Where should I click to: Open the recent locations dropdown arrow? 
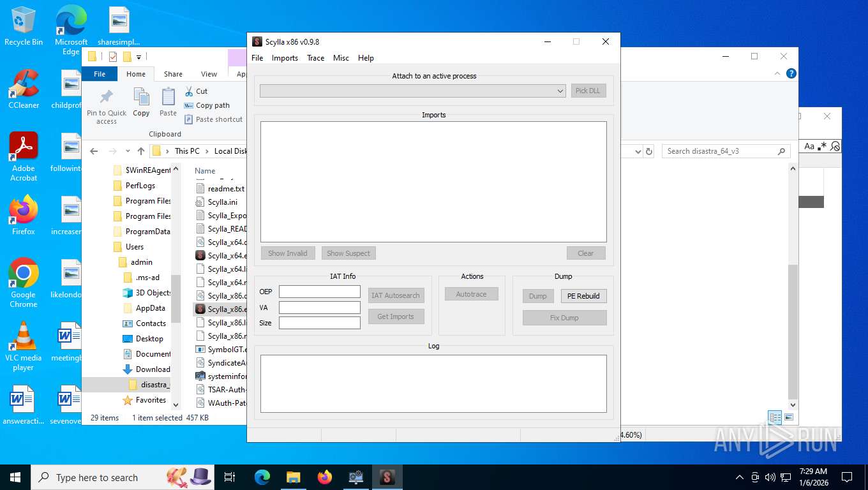point(128,151)
